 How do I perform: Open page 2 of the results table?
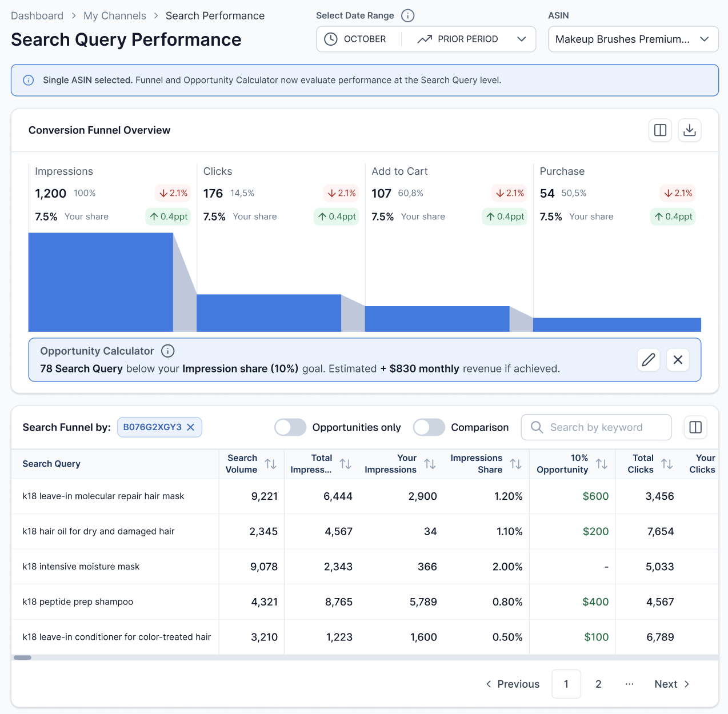[x=598, y=684]
